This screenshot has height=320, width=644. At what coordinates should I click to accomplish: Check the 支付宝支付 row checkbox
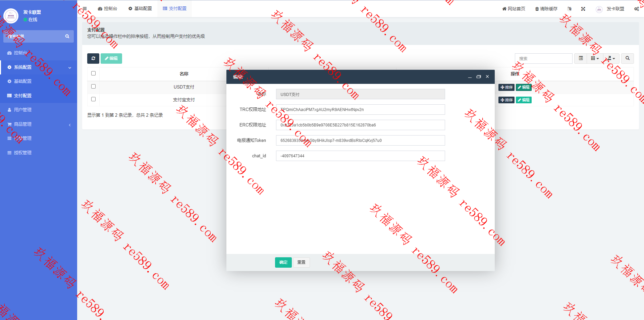click(94, 99)
